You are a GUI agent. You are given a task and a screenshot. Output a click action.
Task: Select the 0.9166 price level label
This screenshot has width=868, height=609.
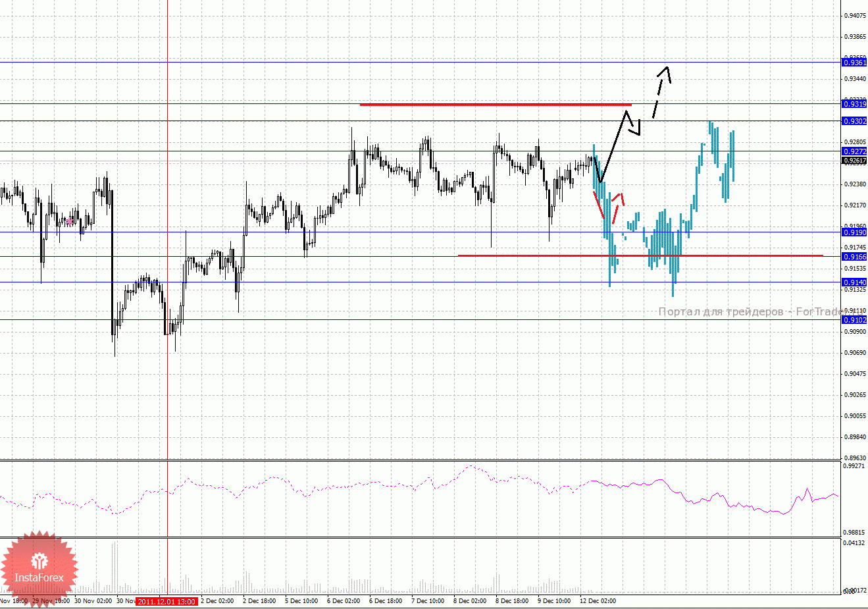point(855,257)
